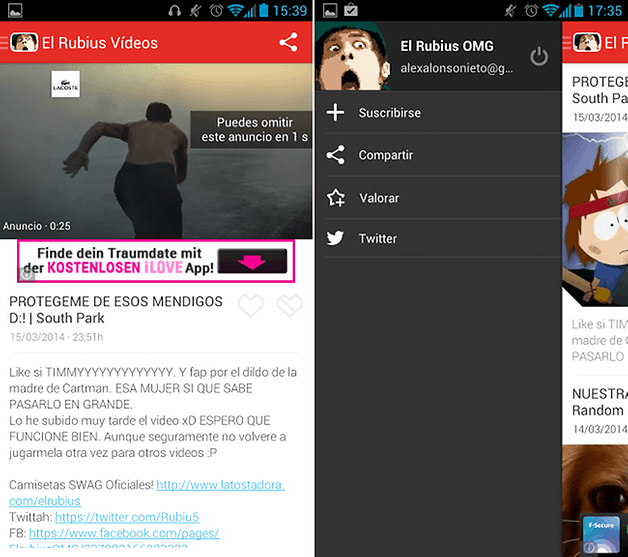This screenshot has height=557, width=628.
Task: Tap the F-Secure floating ad icon
Action: (x=601, y=534)
